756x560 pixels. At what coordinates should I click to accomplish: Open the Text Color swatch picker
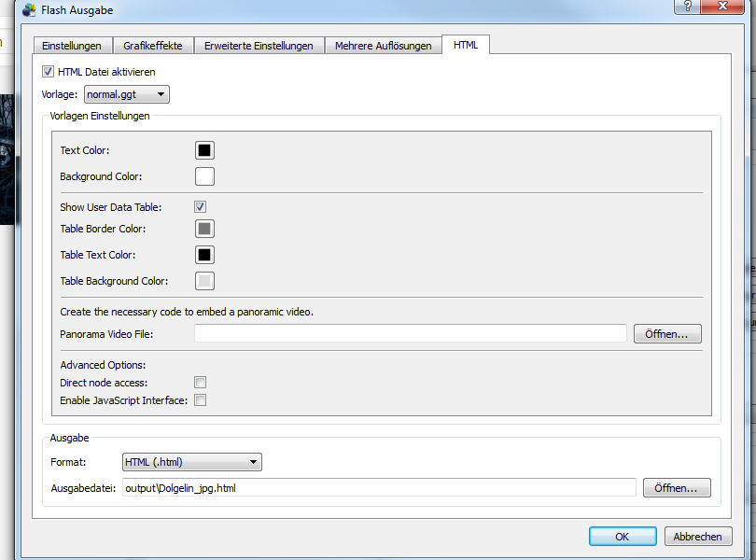tap(204, 150)
